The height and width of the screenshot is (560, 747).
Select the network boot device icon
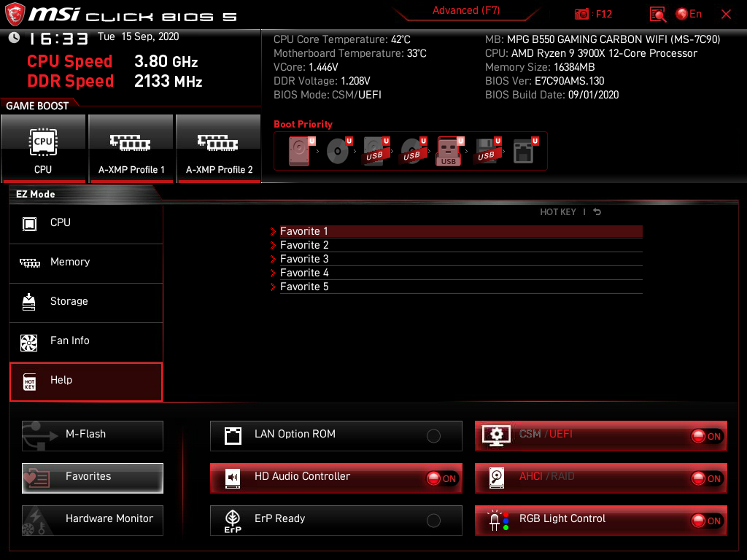coord(525,151)
